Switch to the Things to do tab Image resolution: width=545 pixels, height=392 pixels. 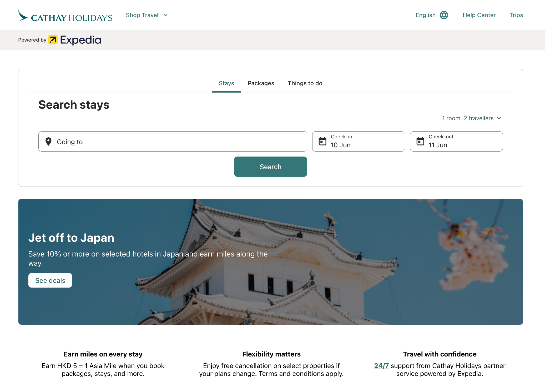[305, 83]
